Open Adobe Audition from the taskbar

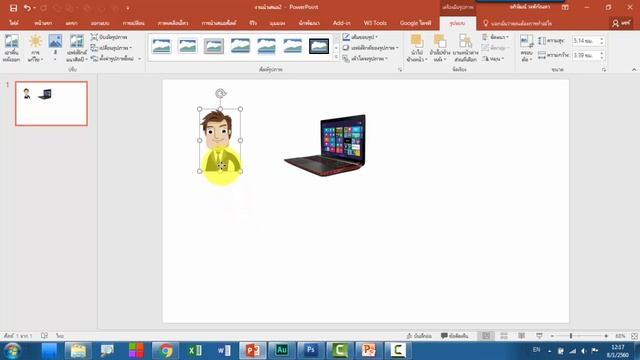282,350
